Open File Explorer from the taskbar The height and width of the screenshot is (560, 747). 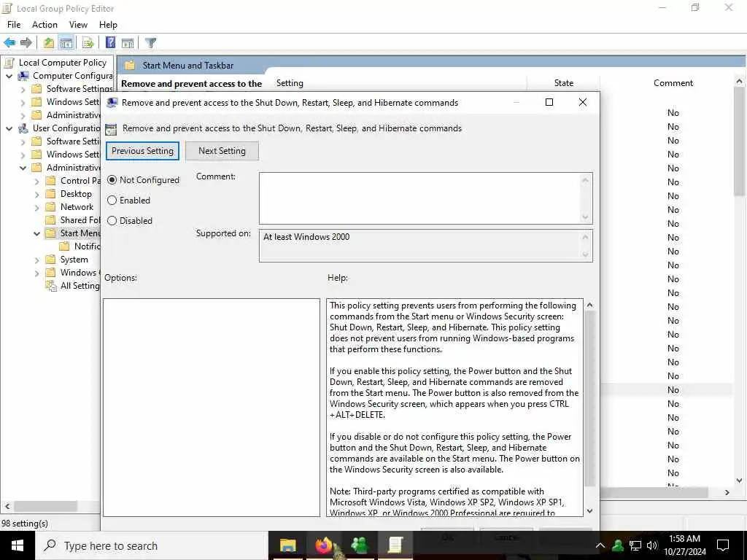tap(287, 545)
